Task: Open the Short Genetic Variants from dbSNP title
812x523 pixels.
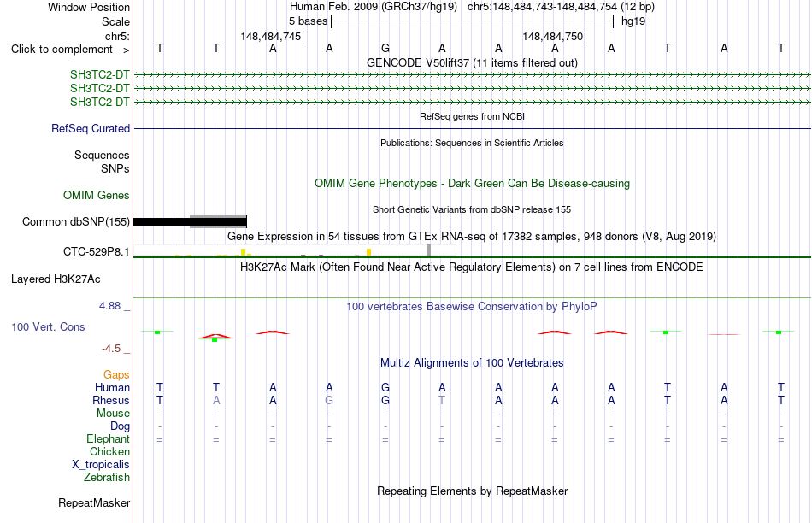Action: pos(472,209)
